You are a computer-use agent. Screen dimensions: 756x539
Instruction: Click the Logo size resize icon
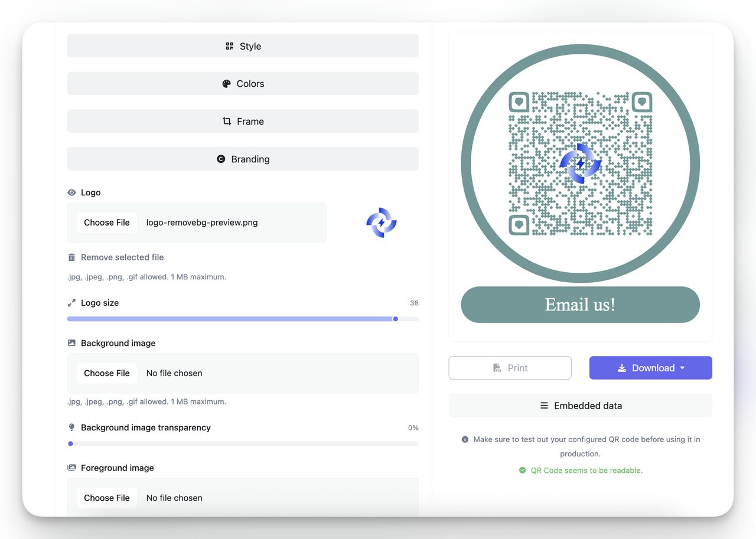tap(71, 303)
